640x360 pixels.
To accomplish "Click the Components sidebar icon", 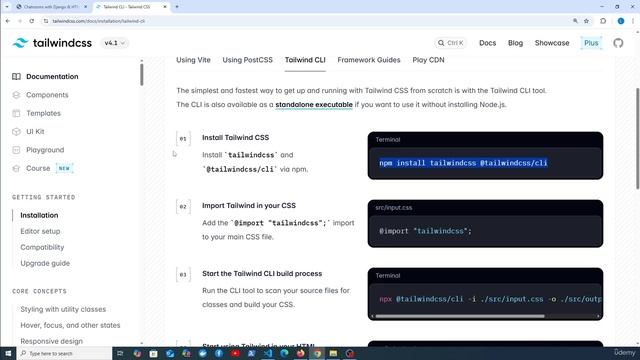I will 16,95.
